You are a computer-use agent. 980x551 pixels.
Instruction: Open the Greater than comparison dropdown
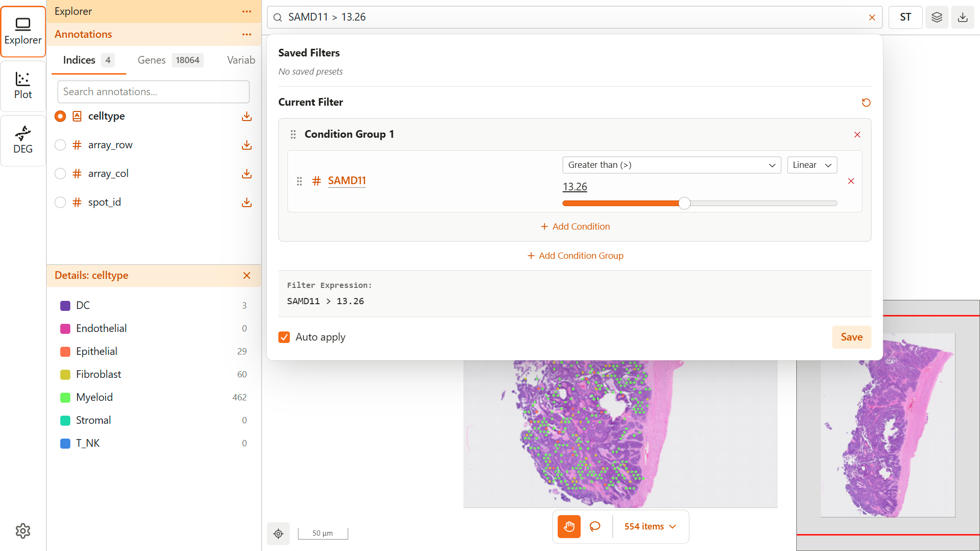[671, 165]
